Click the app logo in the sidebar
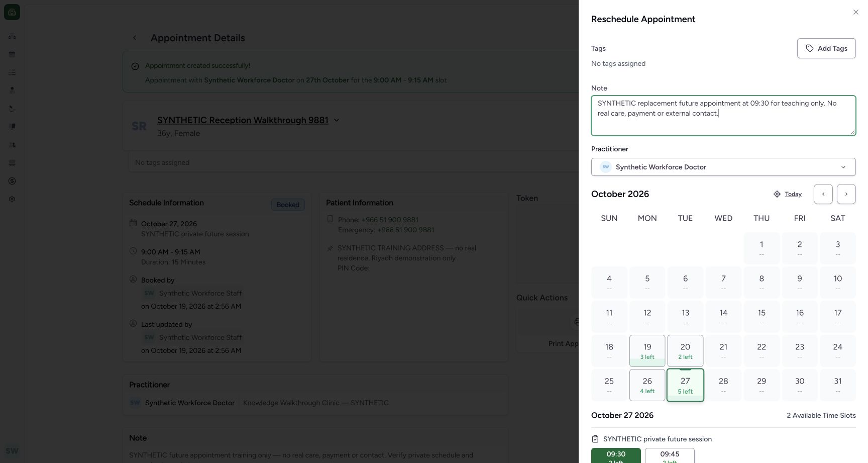 click(x=12, y=12)
